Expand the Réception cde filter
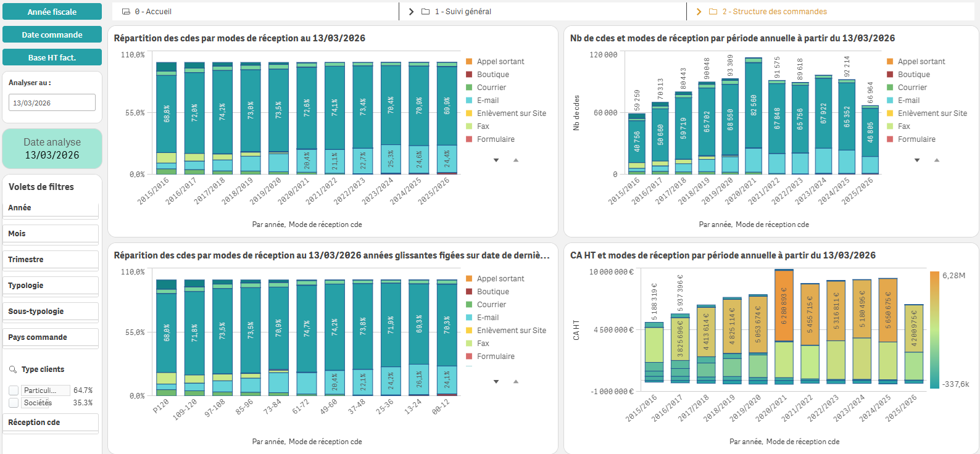 [x=52, y=423]
